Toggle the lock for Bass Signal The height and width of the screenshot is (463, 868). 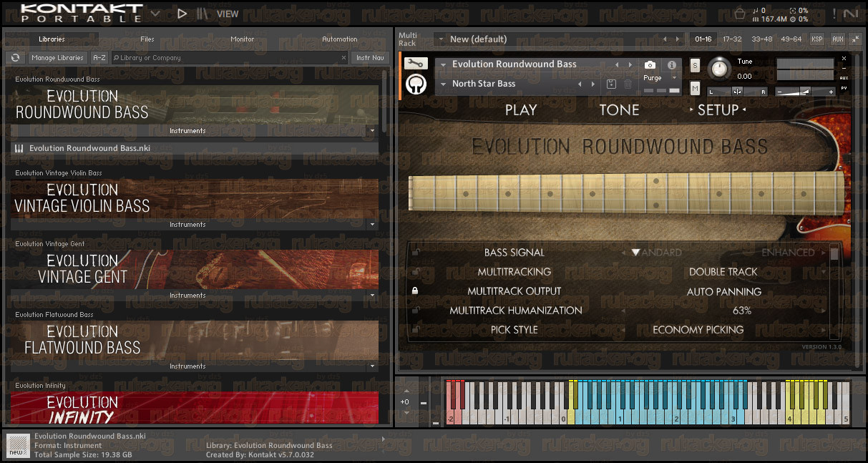[415, 253]
